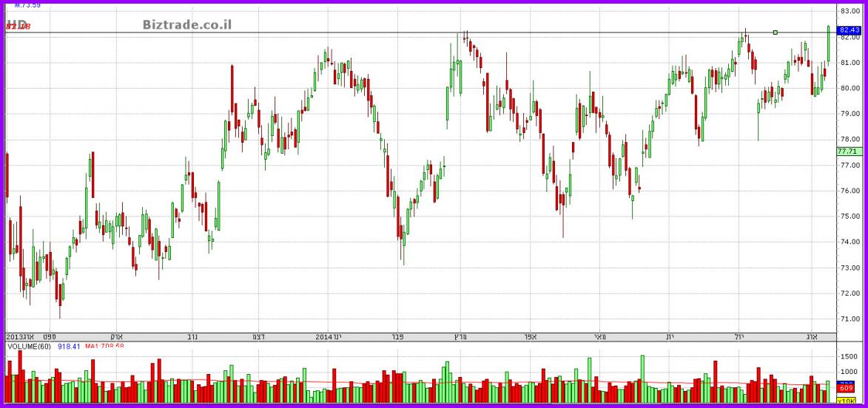The height and width of the screenshot is (408, 868).
Task: Click the 83.00 price axis label
Action: pos(848,11)
